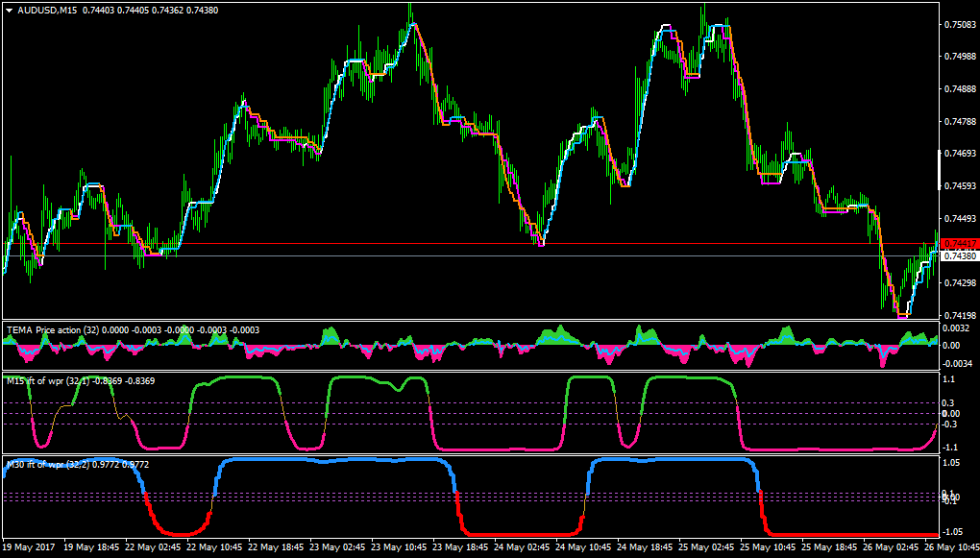980x558 pixels.
Task: Select the 19 May 2017 date on time axis
Action: (29, 546)
